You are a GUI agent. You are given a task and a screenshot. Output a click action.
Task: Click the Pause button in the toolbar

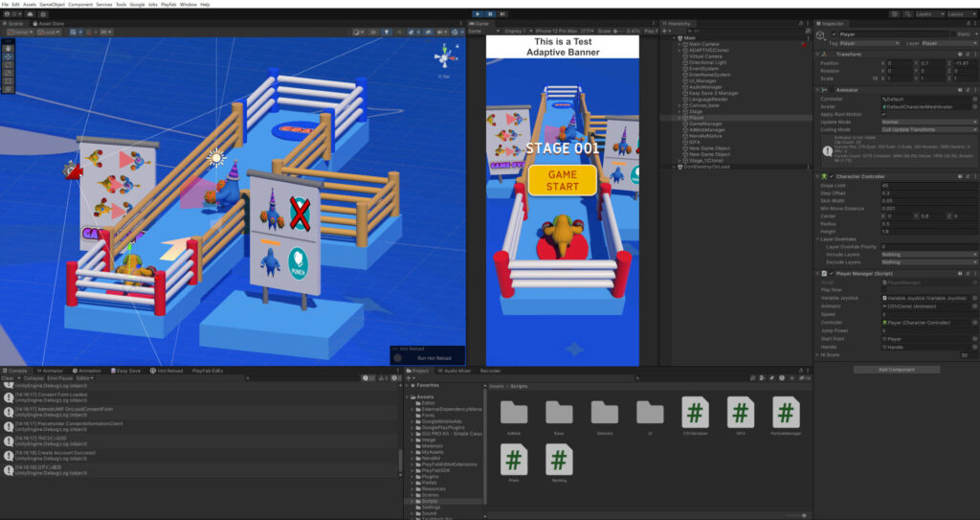pyautogui.click(x=490, y=13)
